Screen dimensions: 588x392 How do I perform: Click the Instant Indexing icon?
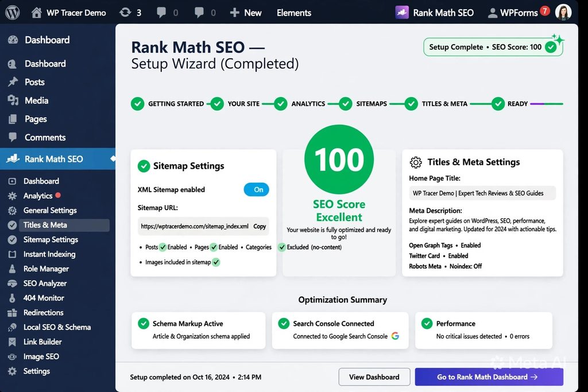click(13, 254)
